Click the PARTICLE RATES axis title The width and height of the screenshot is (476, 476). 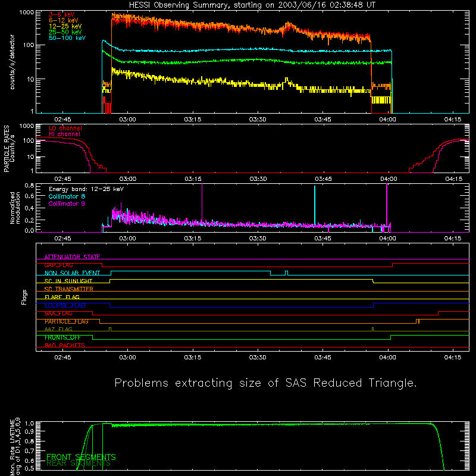click(x=7, y=149)
